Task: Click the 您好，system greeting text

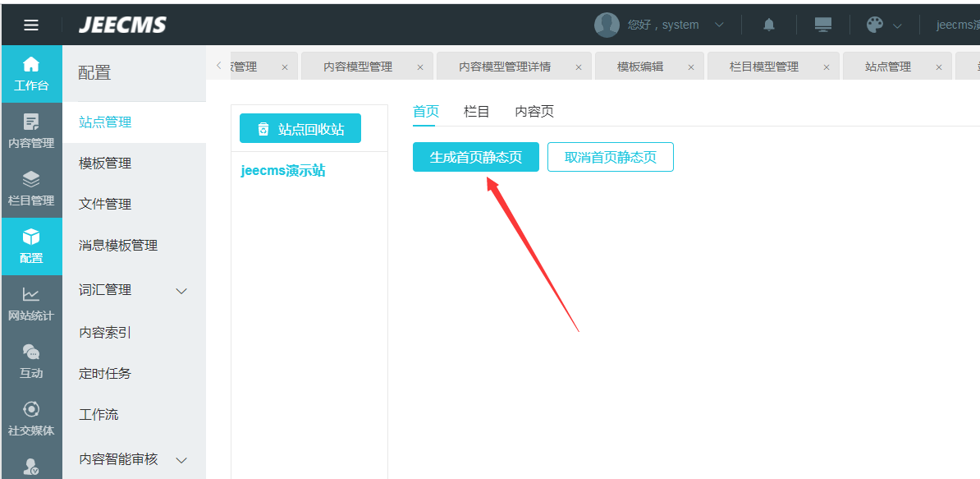Action: coord(663,25)
